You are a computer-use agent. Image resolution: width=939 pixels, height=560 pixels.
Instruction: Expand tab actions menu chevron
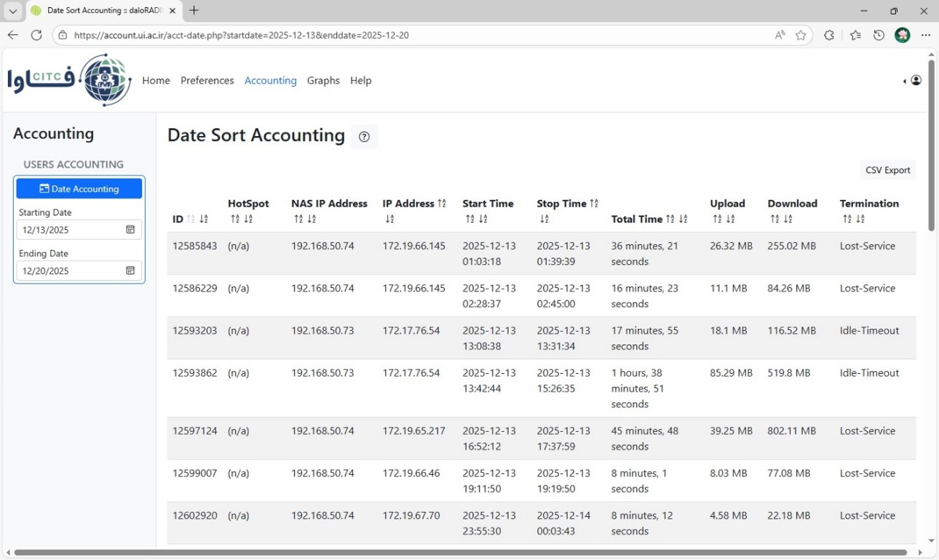12,11
